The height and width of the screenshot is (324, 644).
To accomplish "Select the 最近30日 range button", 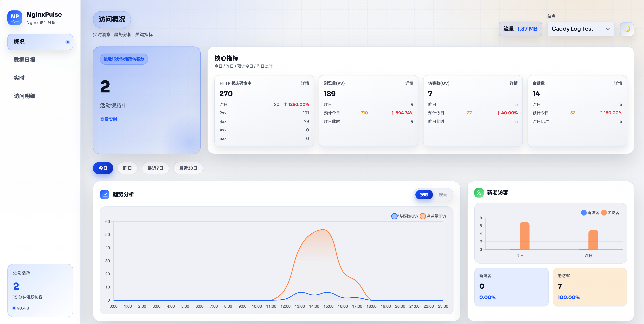I will tap(188, 168).
